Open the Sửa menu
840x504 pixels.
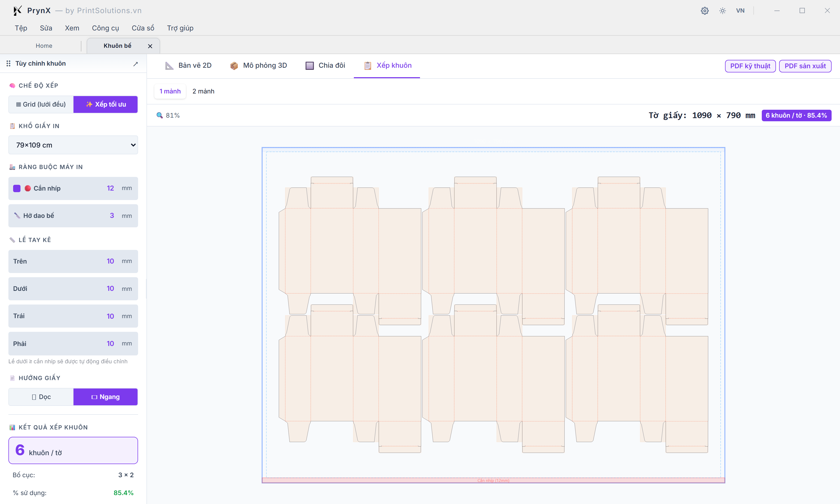point(46,28)
